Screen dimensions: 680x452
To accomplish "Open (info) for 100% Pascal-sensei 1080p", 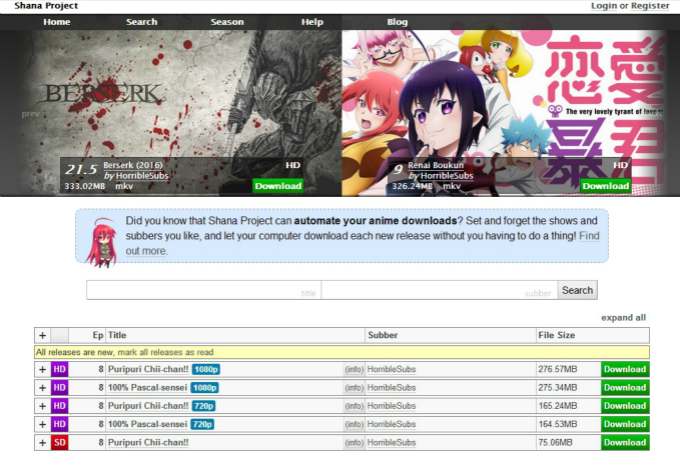I will tap(354, 388).
